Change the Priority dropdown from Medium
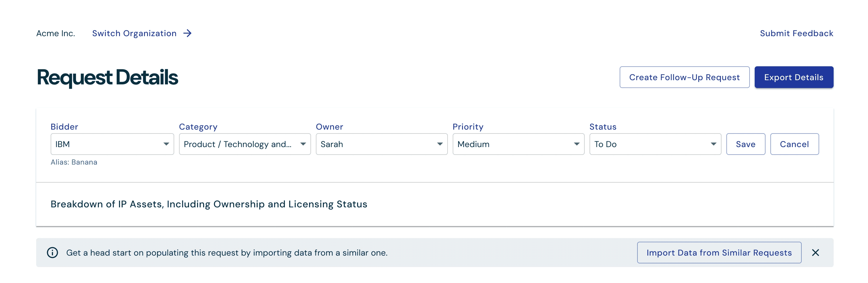This screenshot has height=283, width=868. coord(518,144)
